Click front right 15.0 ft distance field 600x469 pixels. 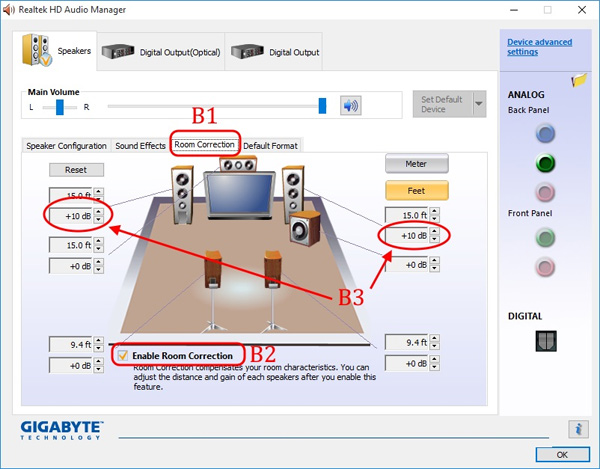407,215
